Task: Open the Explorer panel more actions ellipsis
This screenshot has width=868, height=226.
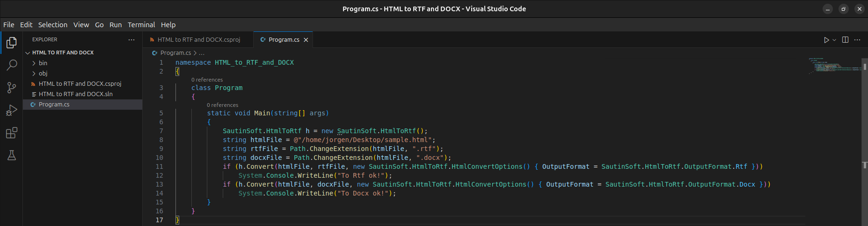Action: [131, 40]
